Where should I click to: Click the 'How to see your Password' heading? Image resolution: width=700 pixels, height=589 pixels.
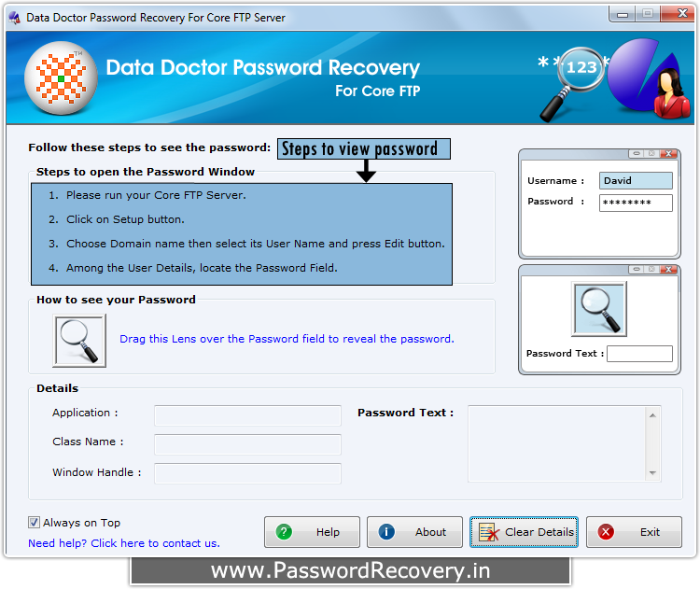116,300
